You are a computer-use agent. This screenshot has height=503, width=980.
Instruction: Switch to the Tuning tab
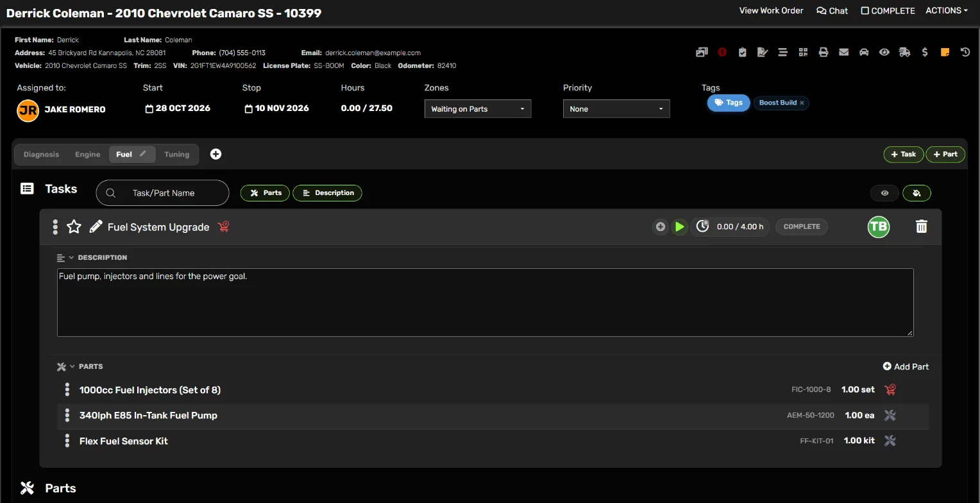176,154
